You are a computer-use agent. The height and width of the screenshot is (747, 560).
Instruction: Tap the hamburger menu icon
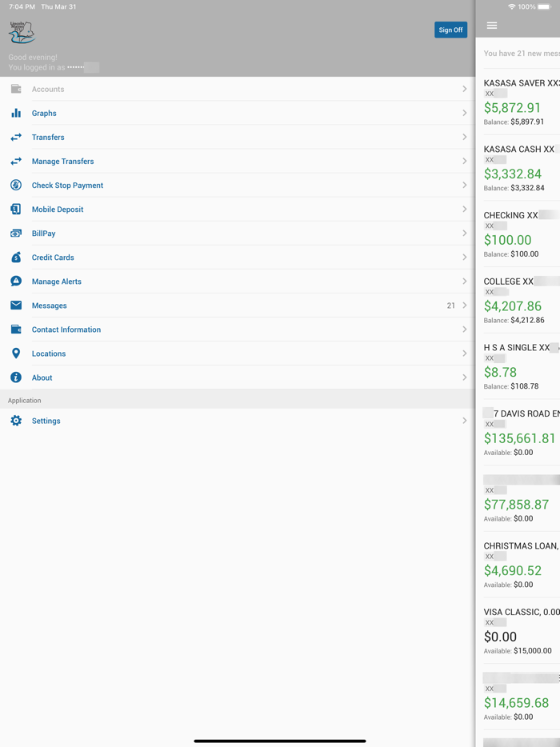pyautogui.click(x=492, y=26)
